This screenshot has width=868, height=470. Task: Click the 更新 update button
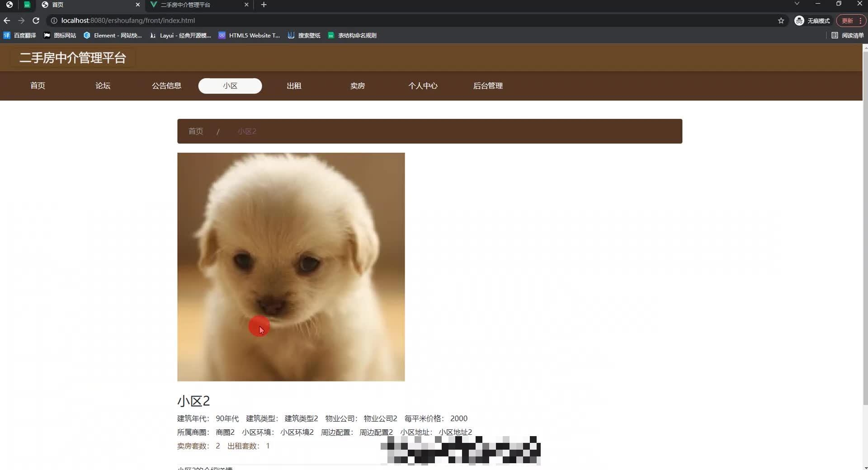(847, 20)
